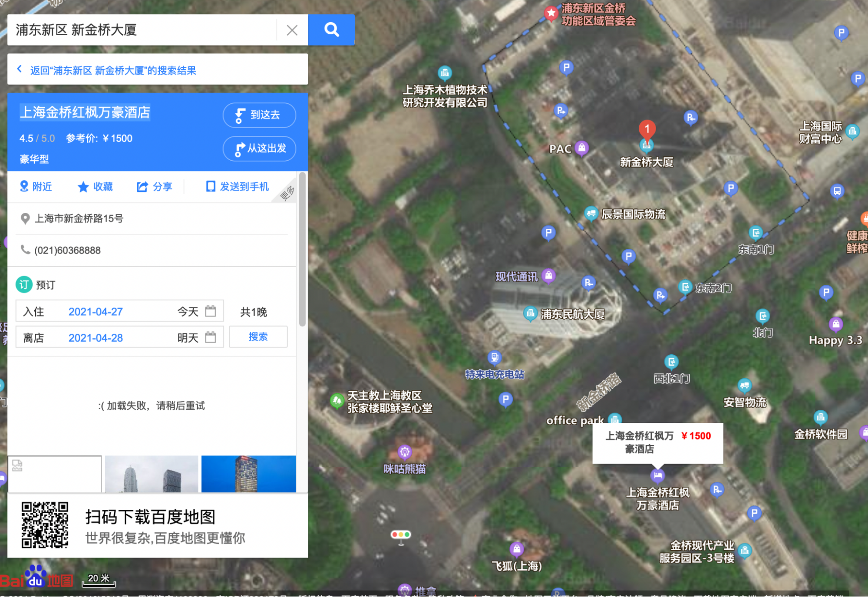Click the 特来电充电站 charging station pin
The width and height of the screenshot is (868, 597).
click(494, 357)
